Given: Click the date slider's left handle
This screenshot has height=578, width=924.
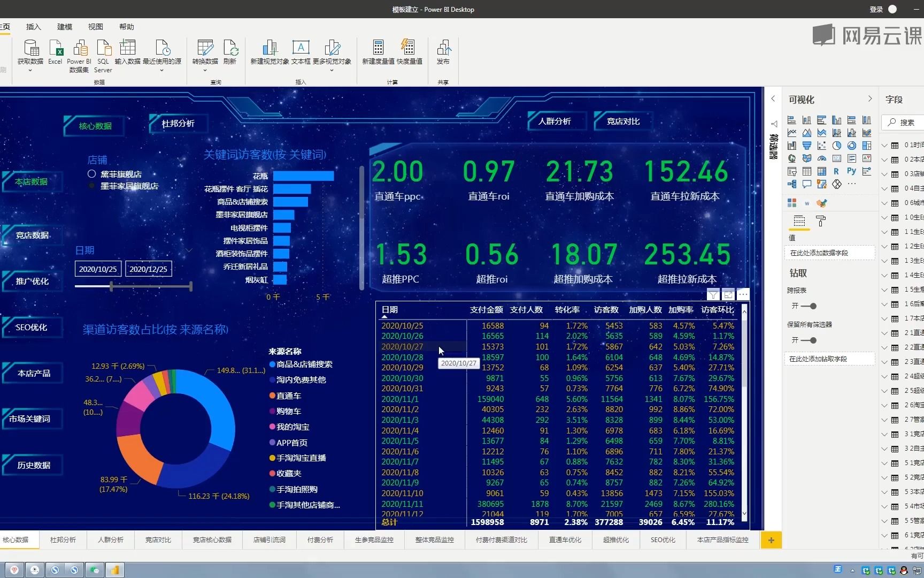Looking at the screenshot, I should (111, 286).
